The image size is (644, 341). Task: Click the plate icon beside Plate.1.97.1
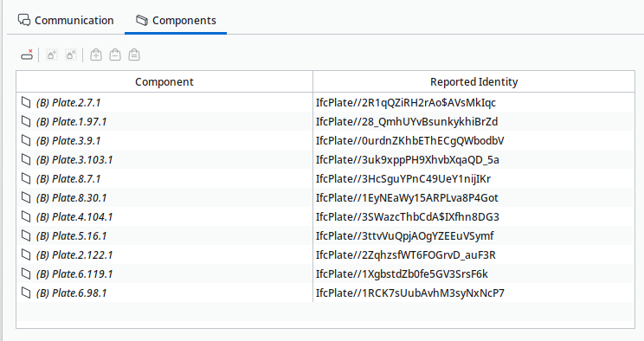[x=26, y=121]
